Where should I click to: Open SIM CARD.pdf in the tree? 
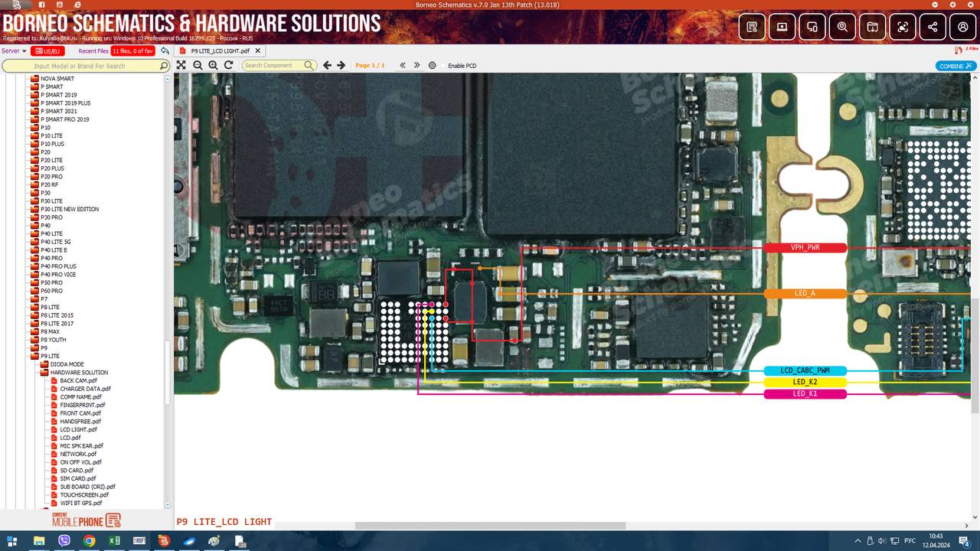pyautogui.click(x=78, y=478)
